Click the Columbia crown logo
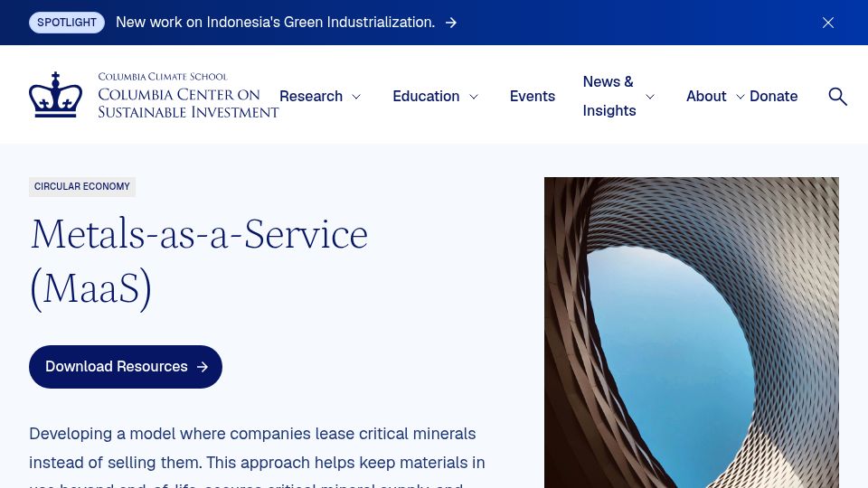The height and width of the screenshot is (488, 868). [x=55, y=95]
